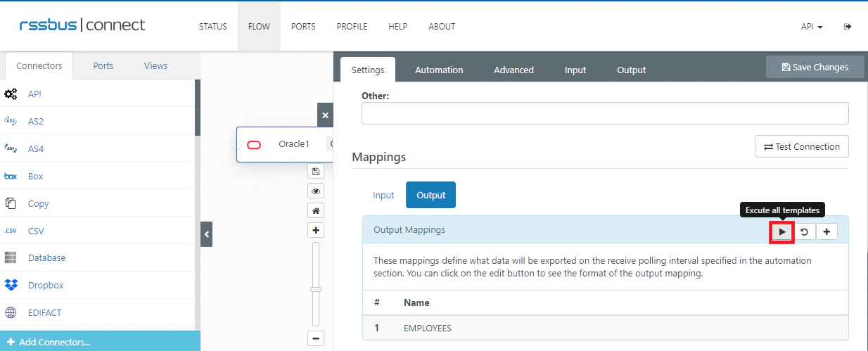Select the Settings tab
This screenshot has width=868, height=351.
(368, 70)
